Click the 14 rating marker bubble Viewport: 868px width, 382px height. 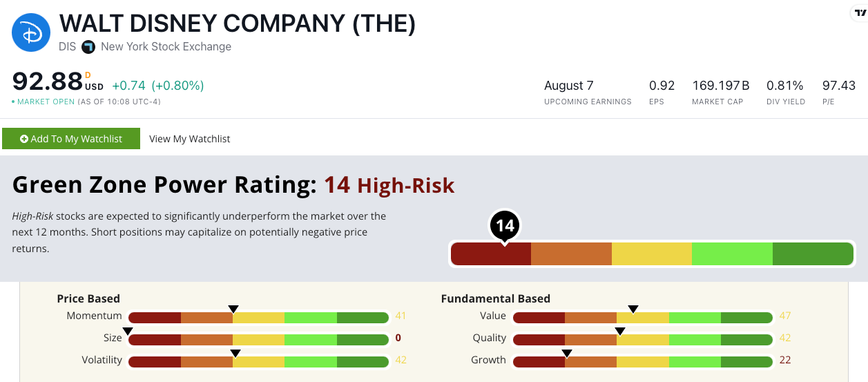point(505,227)
